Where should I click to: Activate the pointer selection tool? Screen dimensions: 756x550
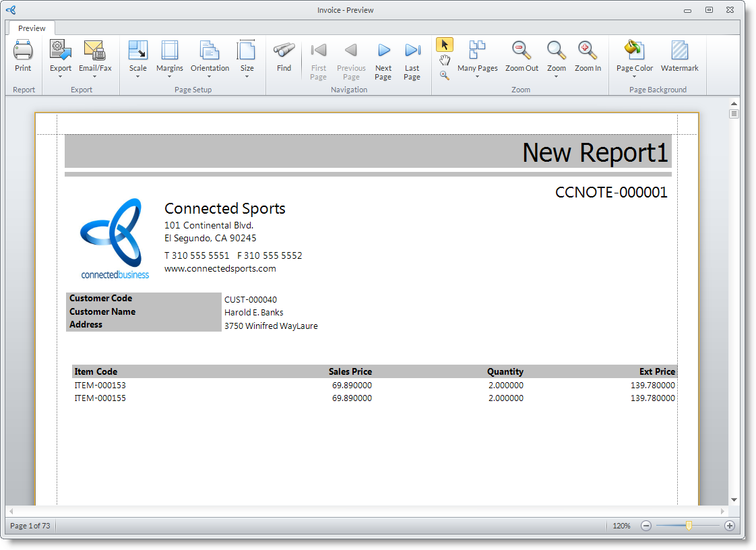[x=445, y=44]
